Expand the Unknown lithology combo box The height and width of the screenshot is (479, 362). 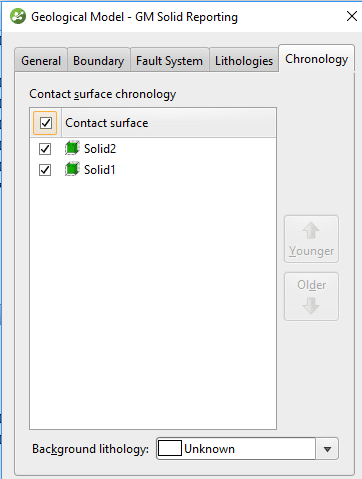pos(247,449)
